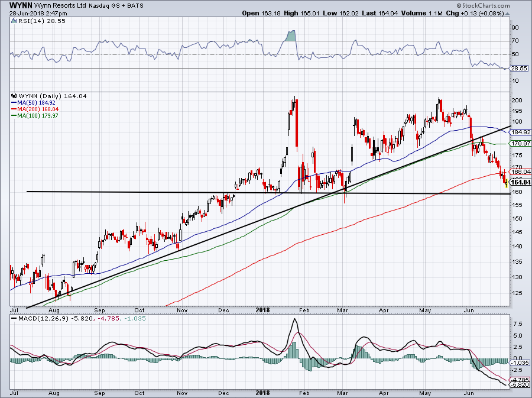Click the 125 price level on the price axis

(x=518, y=293)
